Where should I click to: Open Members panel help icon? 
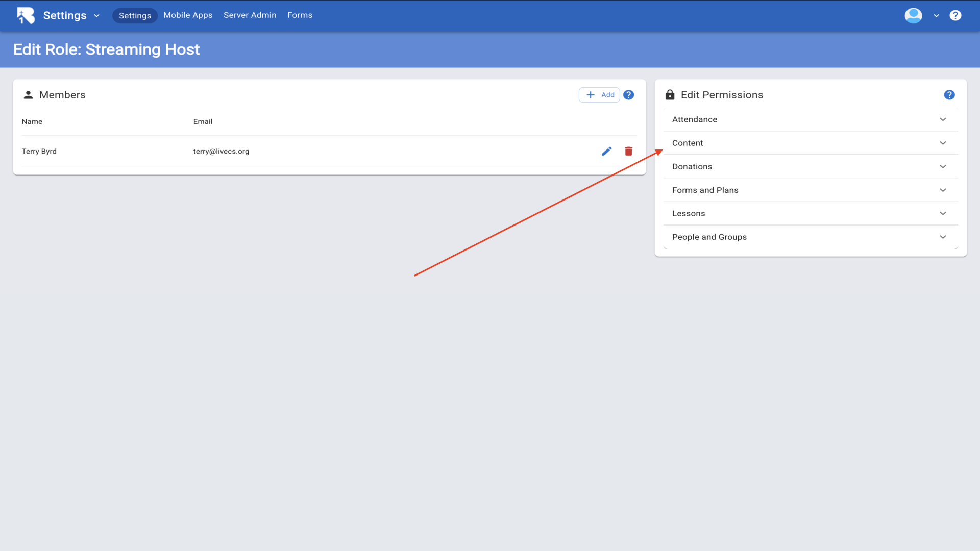coord(628,95)
